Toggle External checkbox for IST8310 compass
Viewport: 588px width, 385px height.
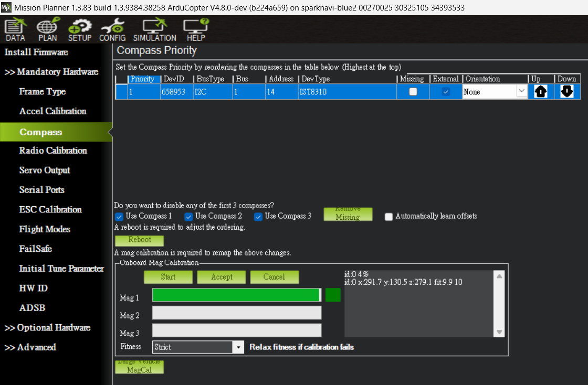[446, 92]
